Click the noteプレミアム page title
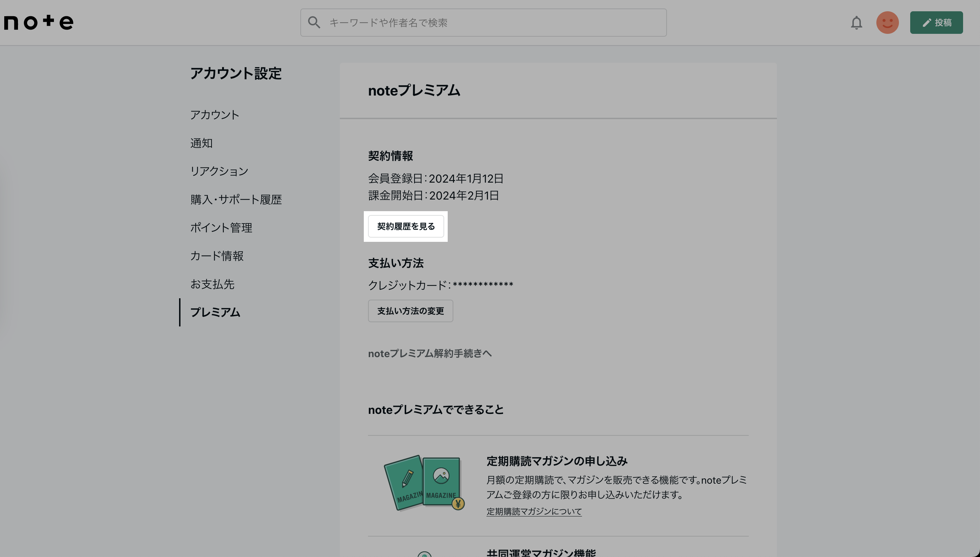The height and width of the screenshot is (557, 980). click(x=414, y=91)
